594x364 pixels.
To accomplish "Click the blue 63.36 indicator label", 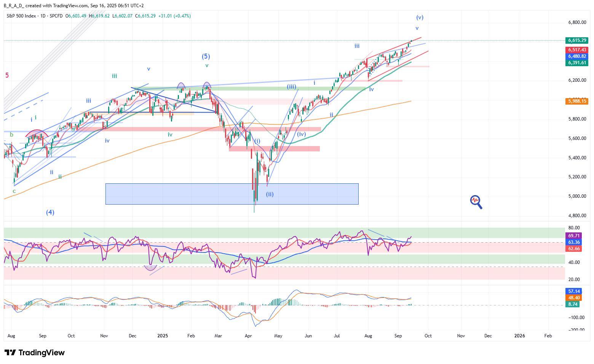I will click(x=574, y=242).
